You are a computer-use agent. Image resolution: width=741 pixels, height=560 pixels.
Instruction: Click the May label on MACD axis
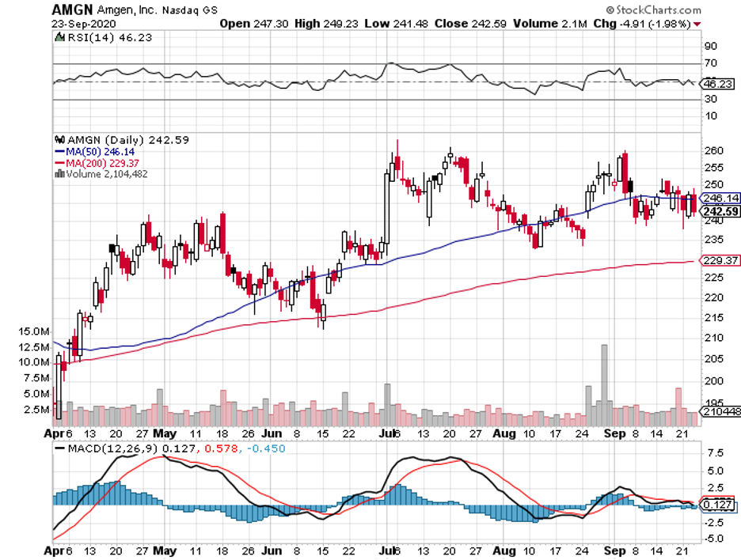click(164, 546)
